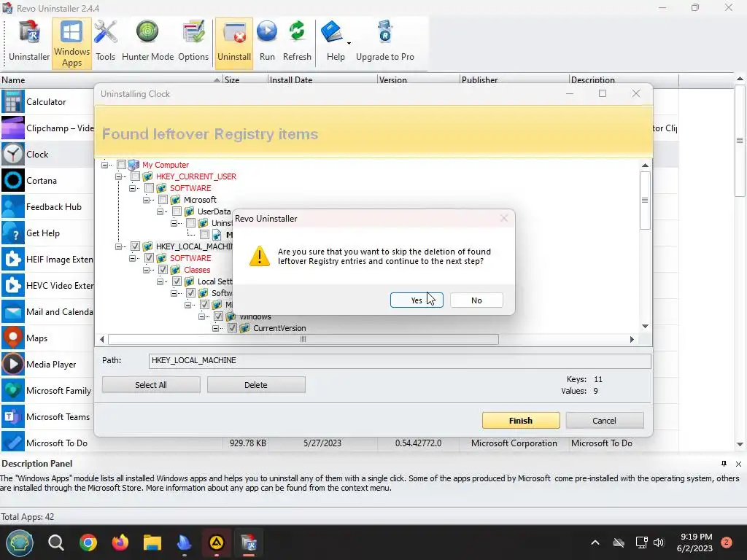This screenshot has width=747, height=560.
Task: Click No in the confirmation dialog
Action: pyautogui.click(x=476, y=300)
